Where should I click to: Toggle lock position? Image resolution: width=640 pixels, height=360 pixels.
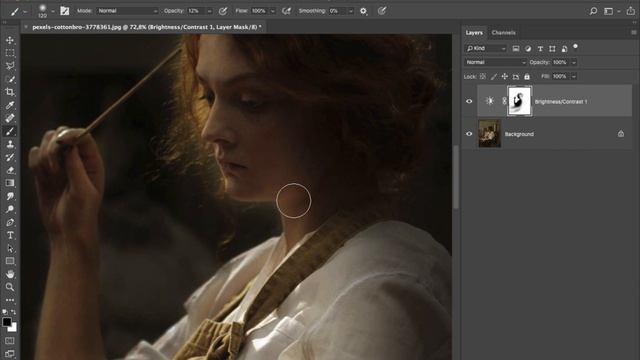coord(505,76)
